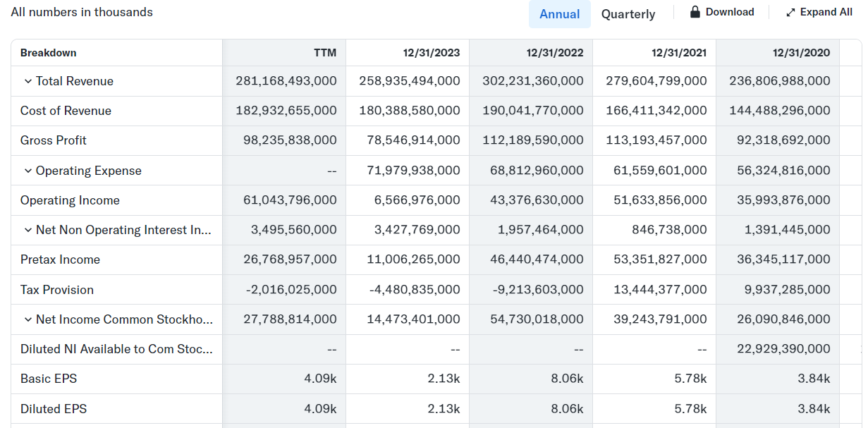Select the 12/31/2020 column header
This screenshot has width=868, height=428.
pos(802,53)
